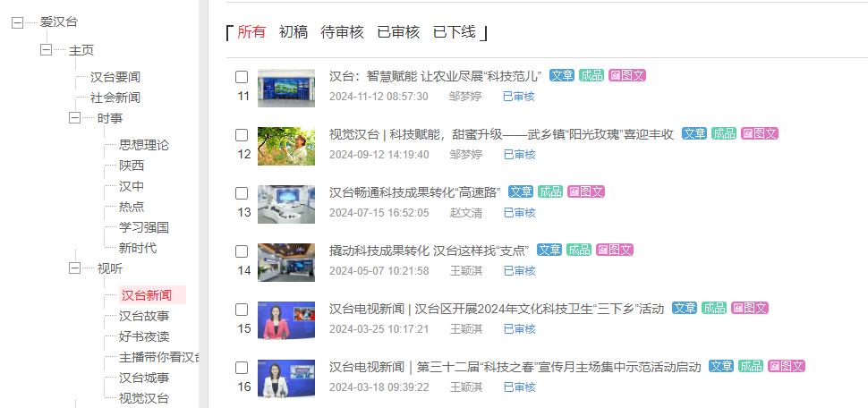The height and width of the screenshot is (408, 868).
Task: Collapse the 爱汉台 root tree node
Action: click(17, 22)
